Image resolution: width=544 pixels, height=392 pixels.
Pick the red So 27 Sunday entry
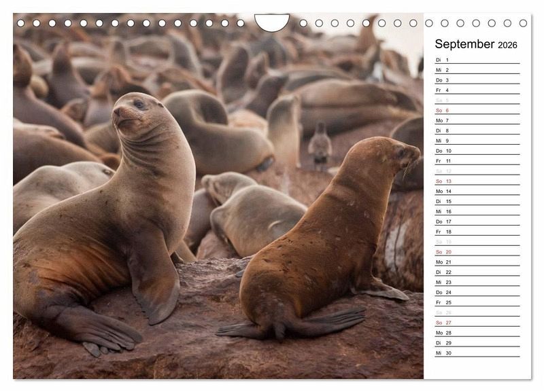point(477,323)
